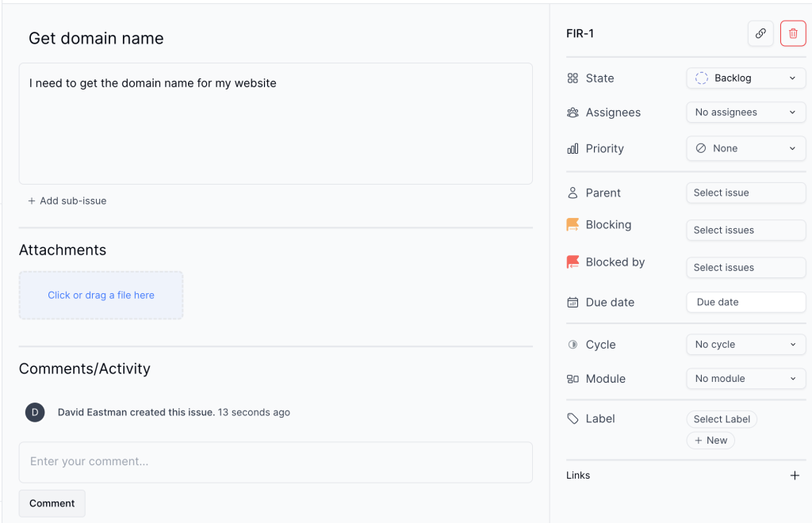This screenshot has width=812, height=523.
Task: Click the State property label
Action: pos(599,78)
